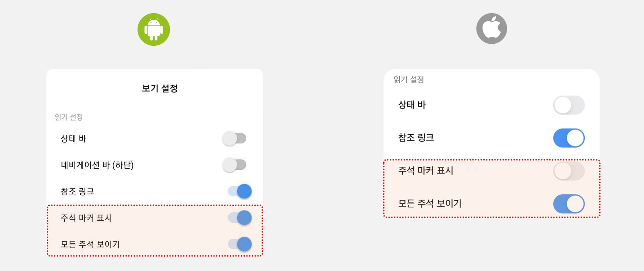Viewport: 644px width, 271px height.
Task: Click 읽기 설정 section header in Android panel
Action: click(69, 117)
